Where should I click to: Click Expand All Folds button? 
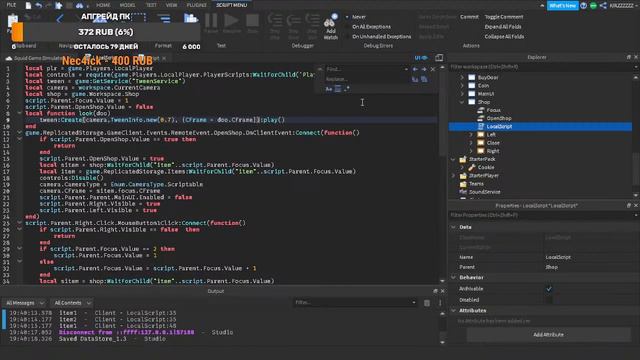503,27
